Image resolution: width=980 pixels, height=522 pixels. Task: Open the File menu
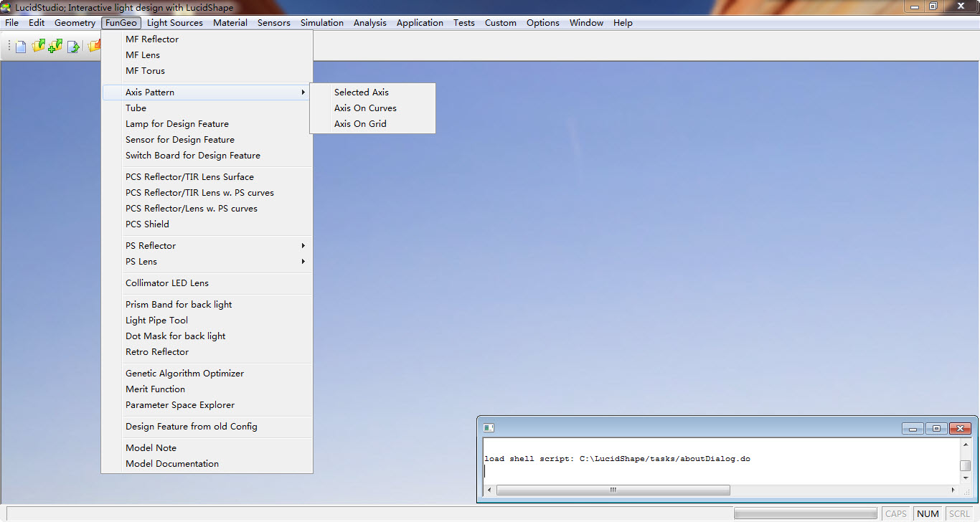11,23
